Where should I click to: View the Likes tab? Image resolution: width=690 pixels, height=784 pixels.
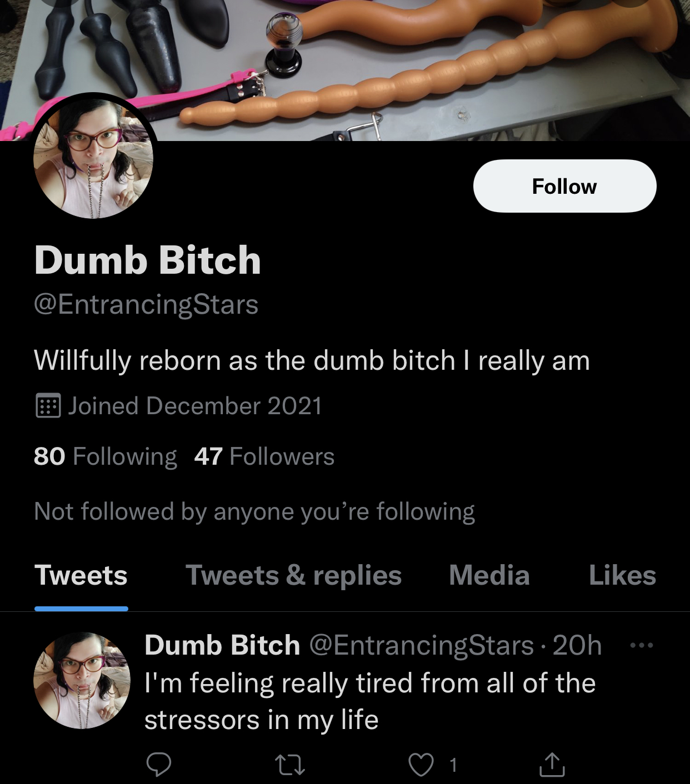coord(622,575)
